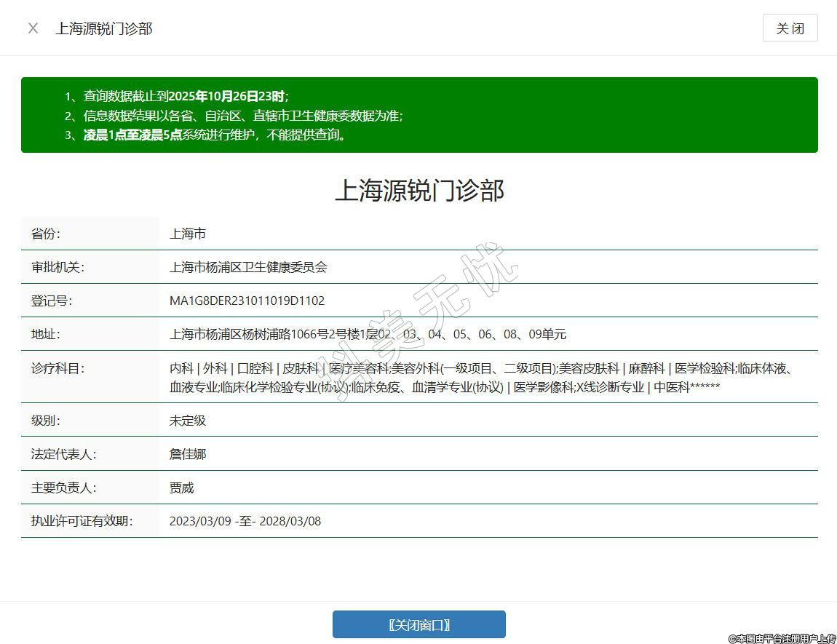Click the 本图由平台注册用户上传 watermark text

[x=782, y=638]
